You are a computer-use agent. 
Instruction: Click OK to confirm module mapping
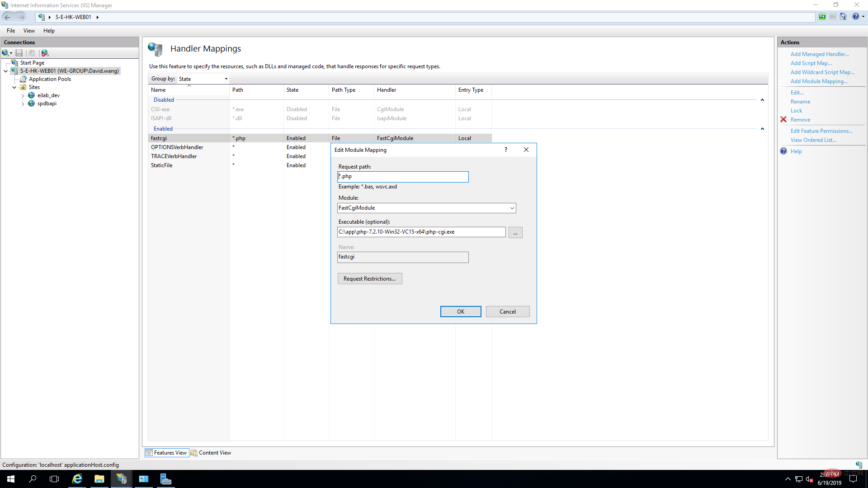tap(461, 311)
